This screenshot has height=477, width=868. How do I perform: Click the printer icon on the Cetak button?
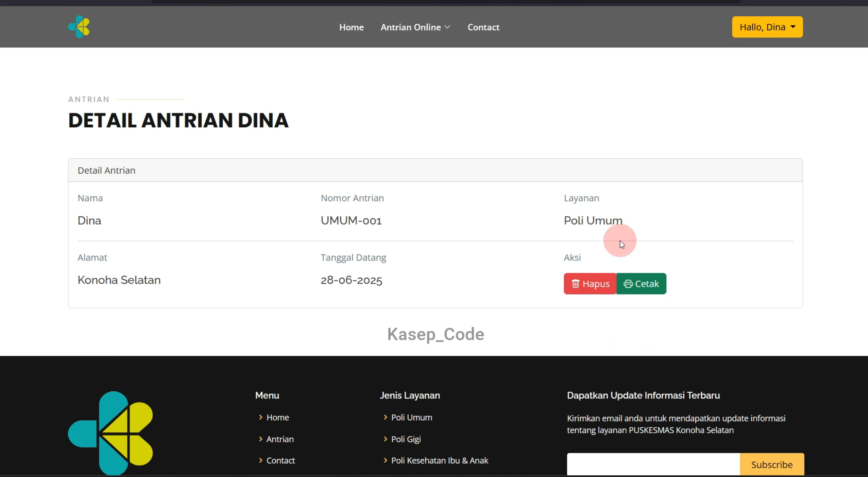(628, 284)
